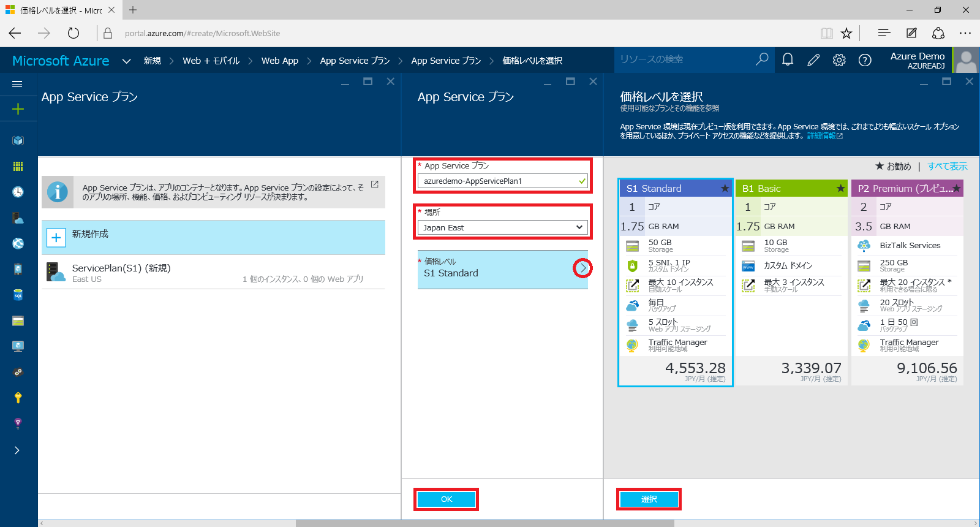Open the notifications bell icon
The image size is (980, 527).
click(x=788, y=59)
